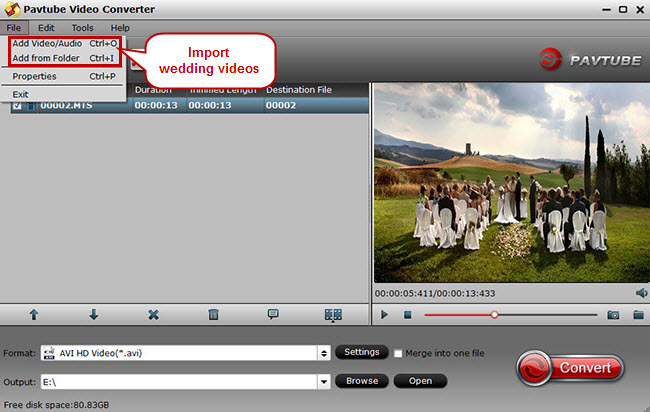This screenshot has height=412, width=650.
Task: Click trimmed length 00:00:13 cell
Action: tap(210, 105)
